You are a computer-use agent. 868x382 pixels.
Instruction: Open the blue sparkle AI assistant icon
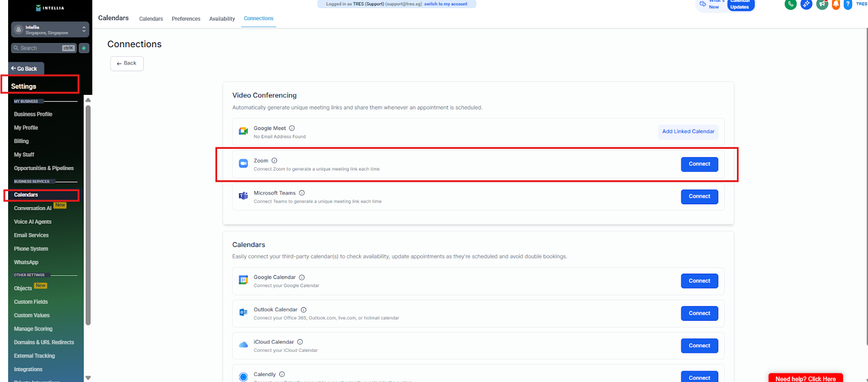coord(806,4)
